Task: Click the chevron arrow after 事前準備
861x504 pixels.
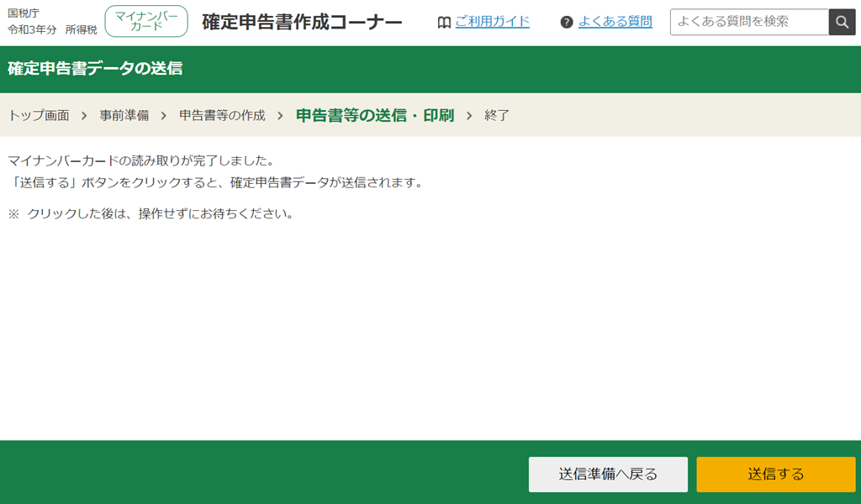Action: point(164,115)
